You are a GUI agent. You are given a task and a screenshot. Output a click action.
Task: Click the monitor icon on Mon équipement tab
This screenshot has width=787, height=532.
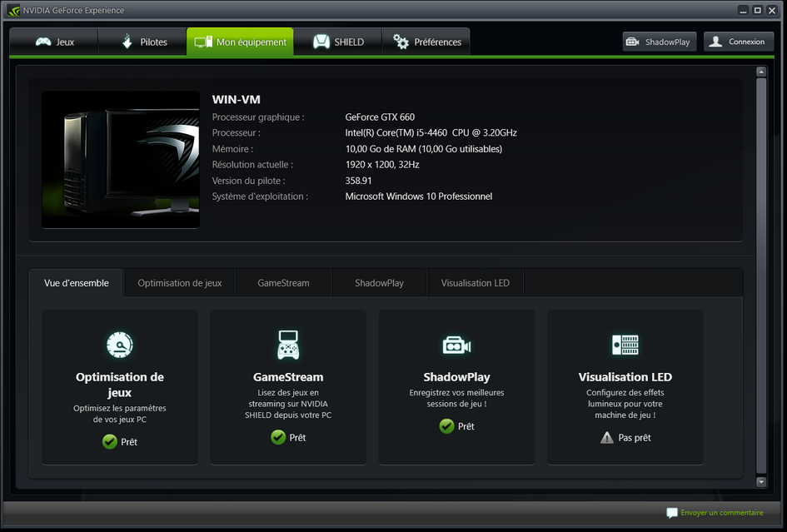click(x=203, y=42)
